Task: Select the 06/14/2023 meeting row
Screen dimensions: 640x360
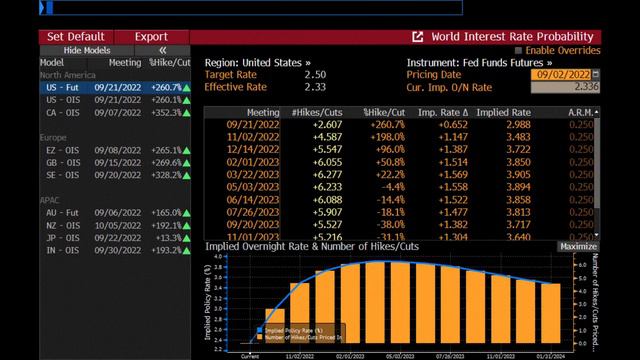Action: coord(399,200)
